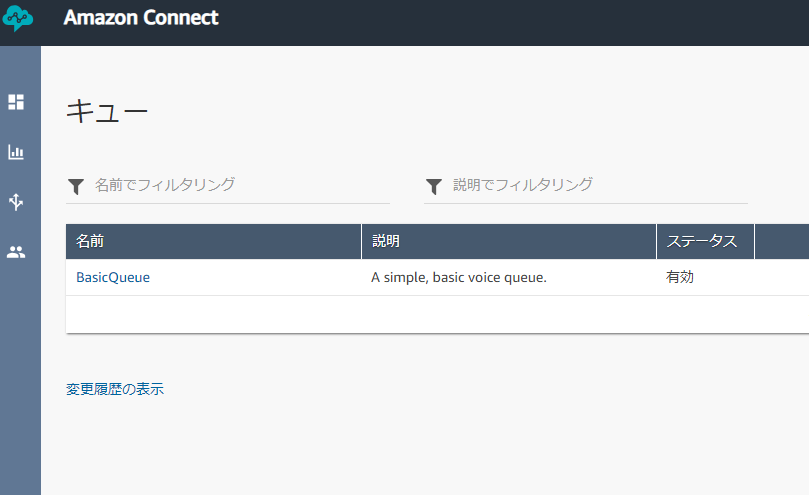Sort by the 説明 column header
This screenshot has height=495, width=809.
pyautogui.click(x=509, y=241)
